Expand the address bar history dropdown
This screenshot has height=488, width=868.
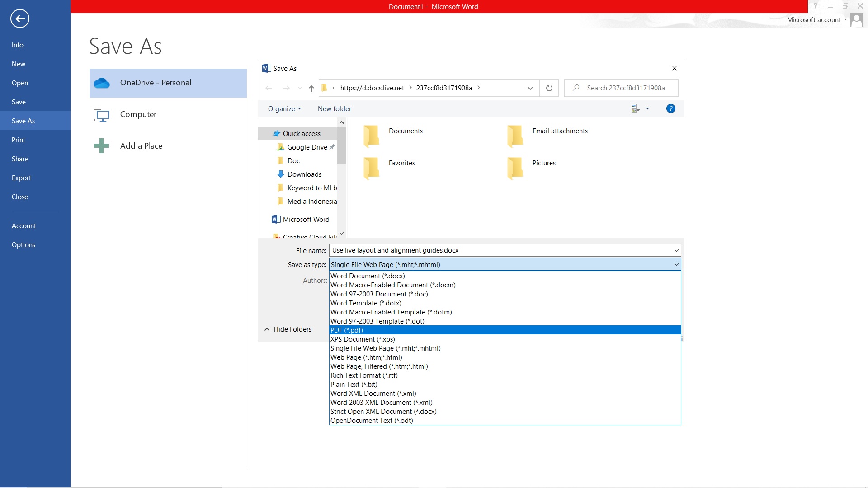[530, 88]
